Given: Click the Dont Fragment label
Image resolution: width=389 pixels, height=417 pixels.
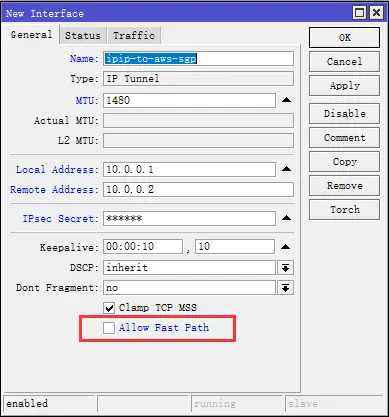Looking at the screenshot, I should coord(57,288).
